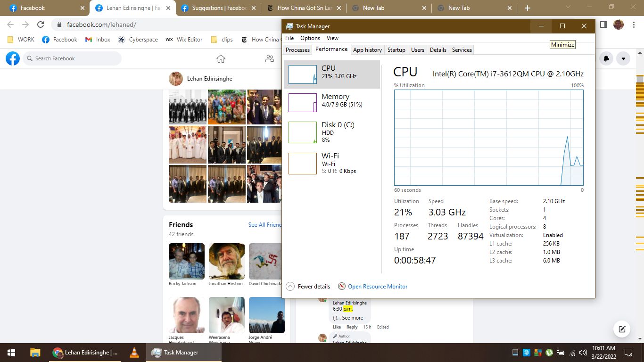Image resolution: width=644 pixels, height=362 pixels.
Task: Click Like under the 6:30 p.m. comment
Action: tap(337, 327)
